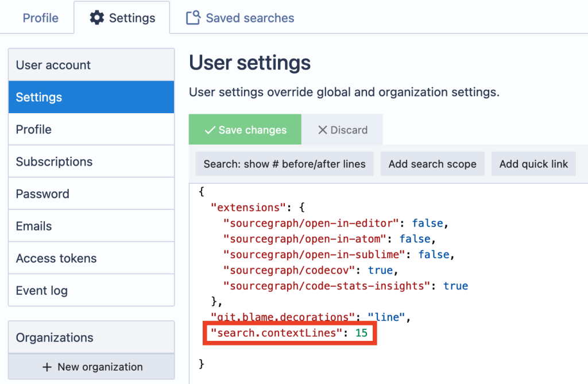
Task: Open Subscriptions sidebar item
Action: tap(91, 162)
